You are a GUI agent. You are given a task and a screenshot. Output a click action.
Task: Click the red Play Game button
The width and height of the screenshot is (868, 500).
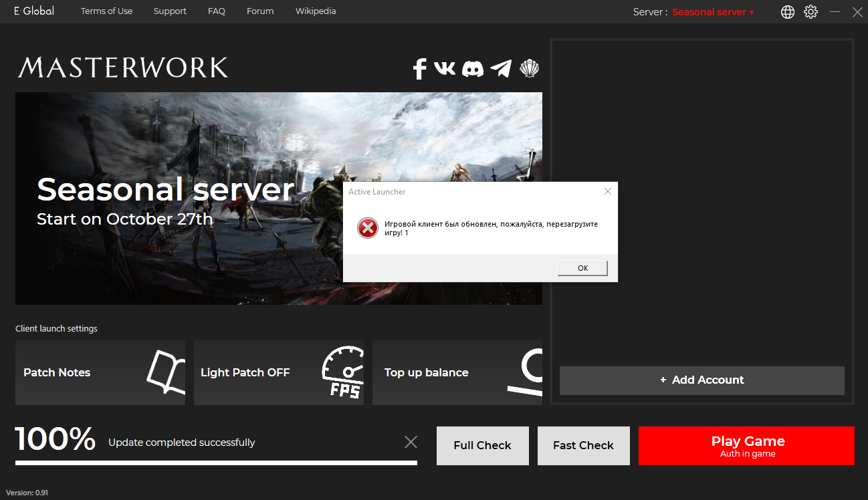click(x=746, y=445)
